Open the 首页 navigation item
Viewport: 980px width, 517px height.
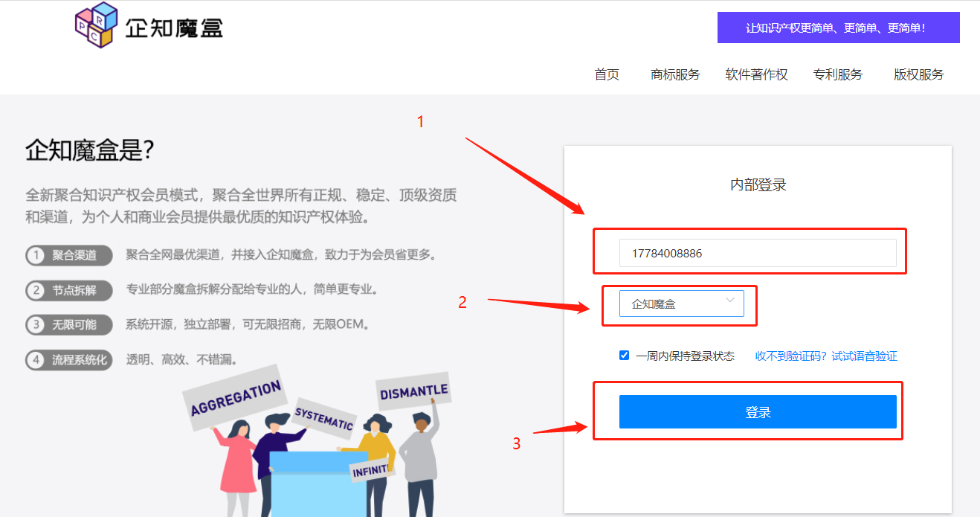[x=607, y=74]
